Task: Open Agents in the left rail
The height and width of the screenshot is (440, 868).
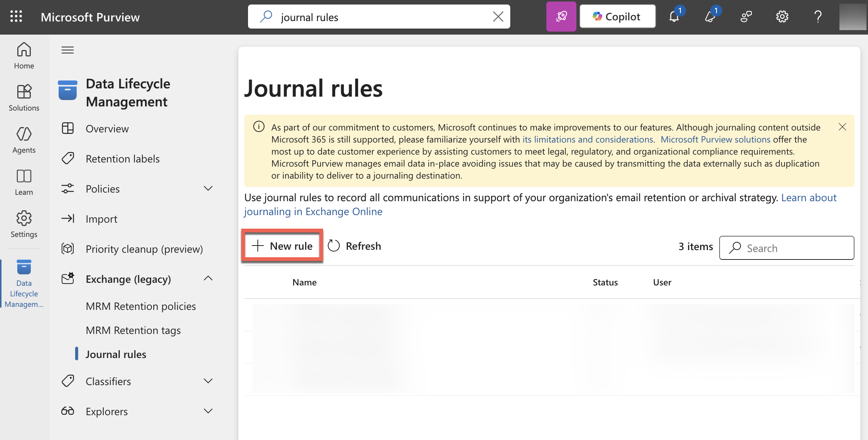Action: click(24, 140)
